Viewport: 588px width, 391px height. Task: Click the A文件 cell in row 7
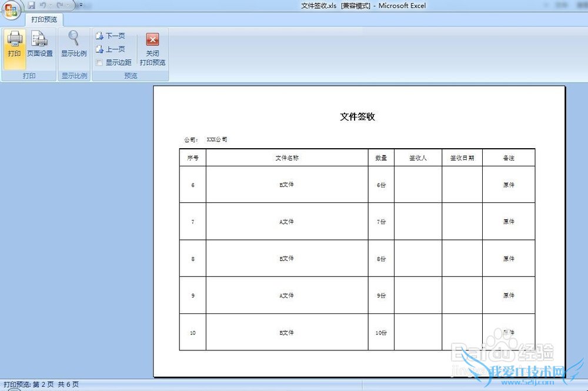(x=287, y=222)
